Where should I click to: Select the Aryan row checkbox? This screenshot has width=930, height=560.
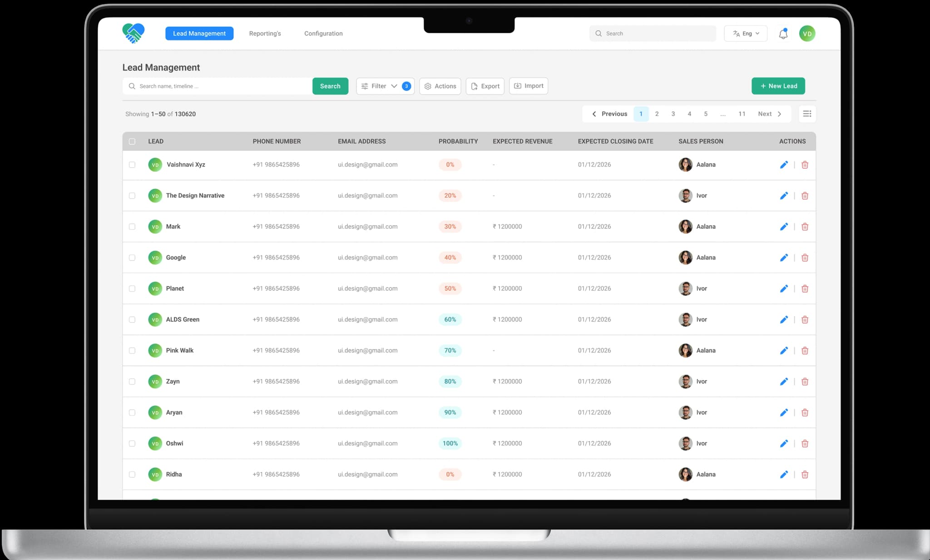coord(132,412)
